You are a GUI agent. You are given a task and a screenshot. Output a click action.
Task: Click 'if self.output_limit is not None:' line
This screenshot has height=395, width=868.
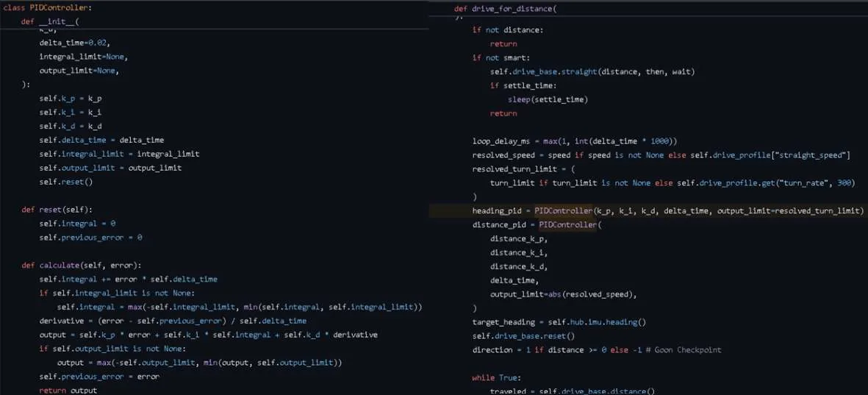[112, 349]
